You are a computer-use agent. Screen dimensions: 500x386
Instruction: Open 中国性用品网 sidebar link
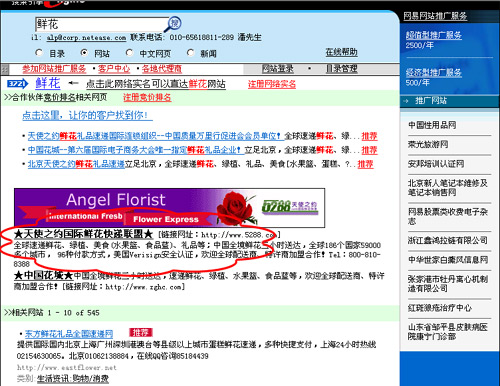432,125
